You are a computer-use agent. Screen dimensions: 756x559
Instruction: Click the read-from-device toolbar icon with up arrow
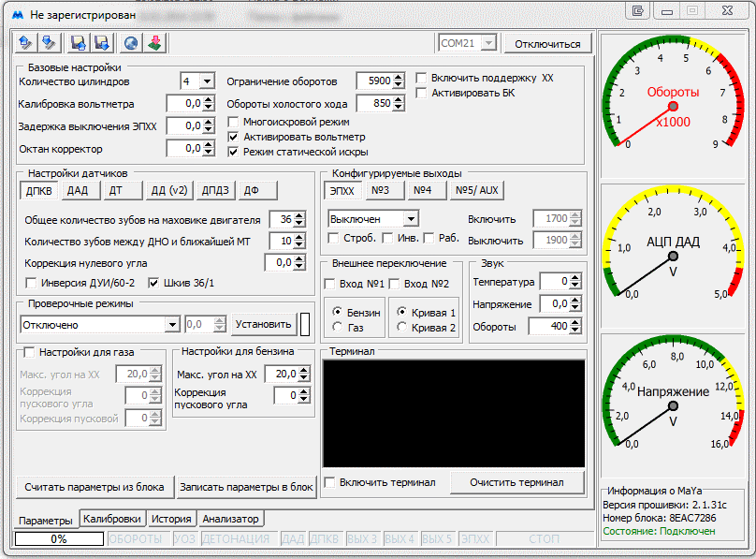tap(26, 43)
